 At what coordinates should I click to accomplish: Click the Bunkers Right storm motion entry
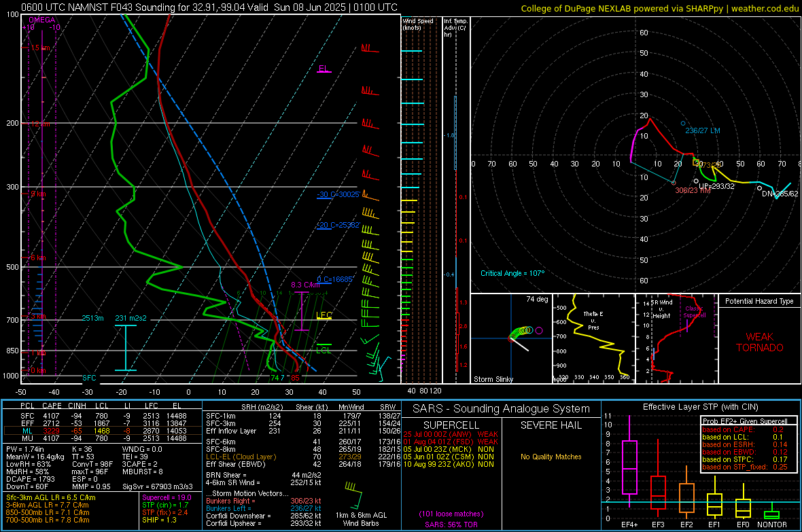point(264,501)
